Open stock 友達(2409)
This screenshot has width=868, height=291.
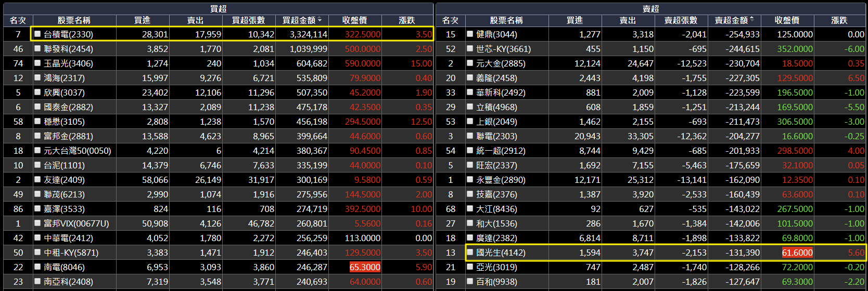(x=64, y=180)
